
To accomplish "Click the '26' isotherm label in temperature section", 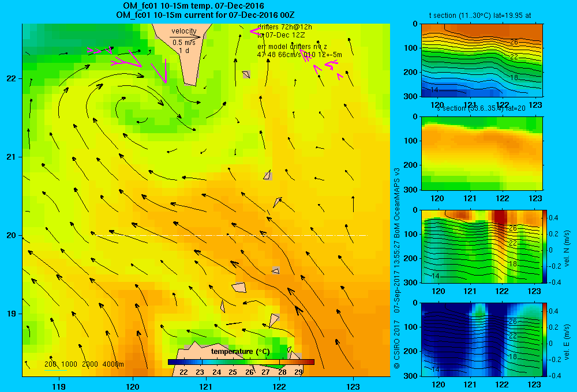I will 514,42.
